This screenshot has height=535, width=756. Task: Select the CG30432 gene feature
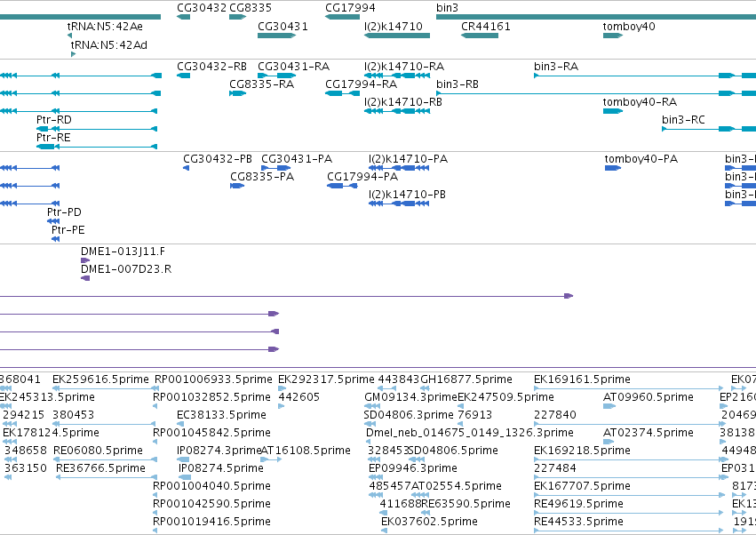coord(183,17)
